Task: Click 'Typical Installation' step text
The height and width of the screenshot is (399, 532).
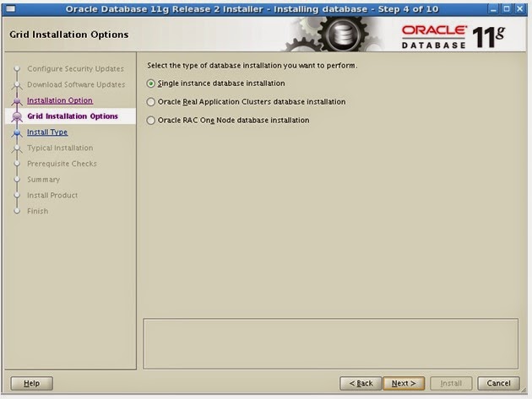Action: click(60, 148)
